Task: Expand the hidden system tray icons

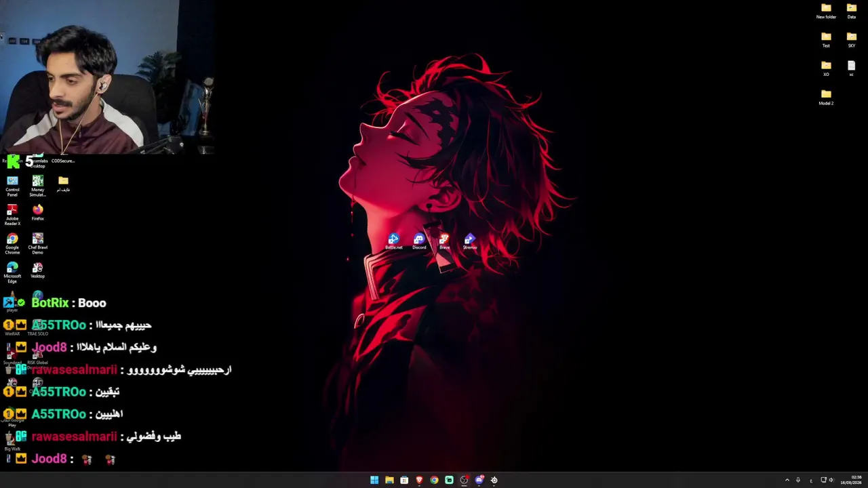Action: [787, 480]
